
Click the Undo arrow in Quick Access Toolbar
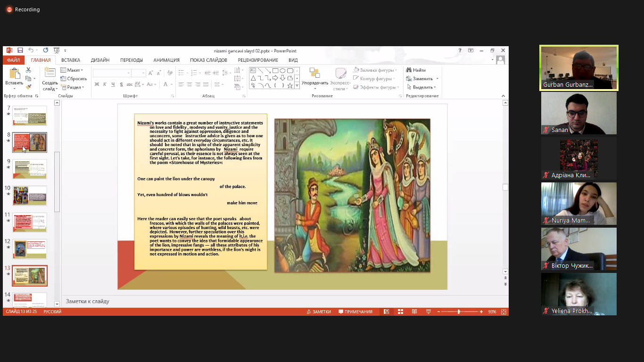coord(31,50)
